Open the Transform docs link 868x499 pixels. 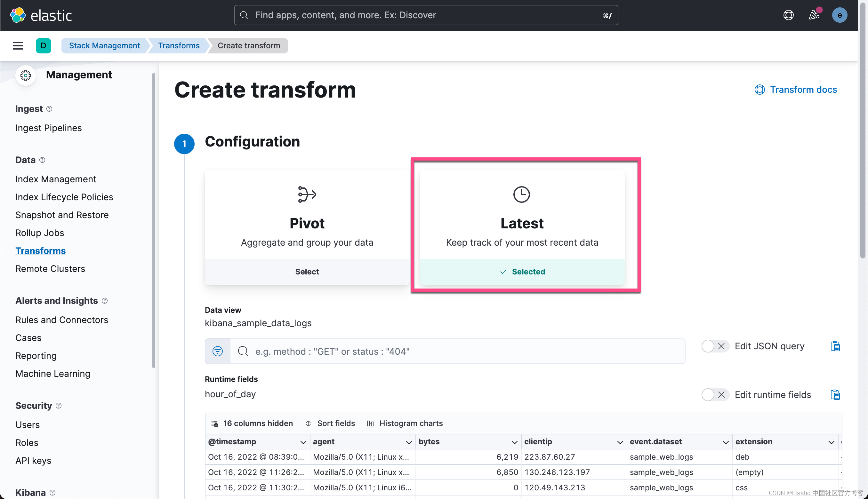[x=796, y=90]
